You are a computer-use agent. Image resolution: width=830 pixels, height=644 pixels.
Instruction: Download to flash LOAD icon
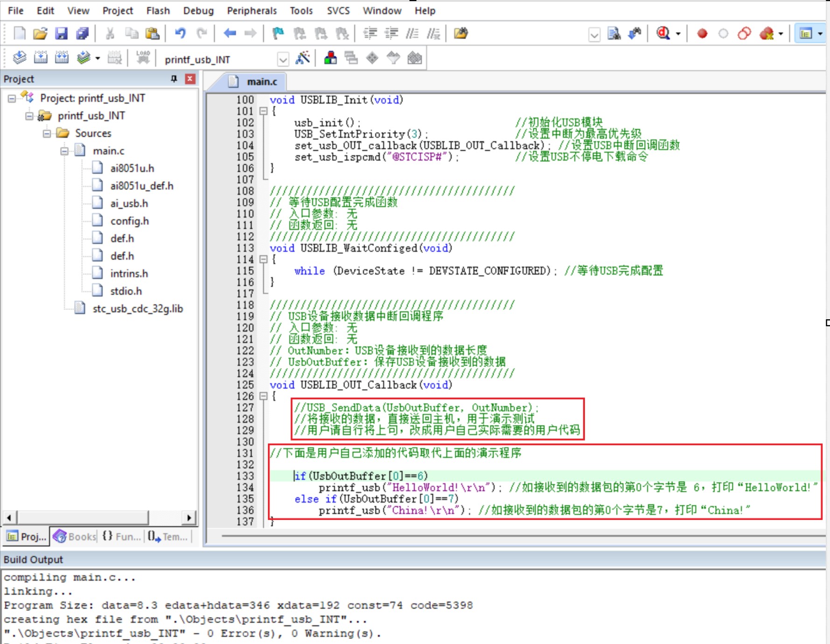point(143,58)
